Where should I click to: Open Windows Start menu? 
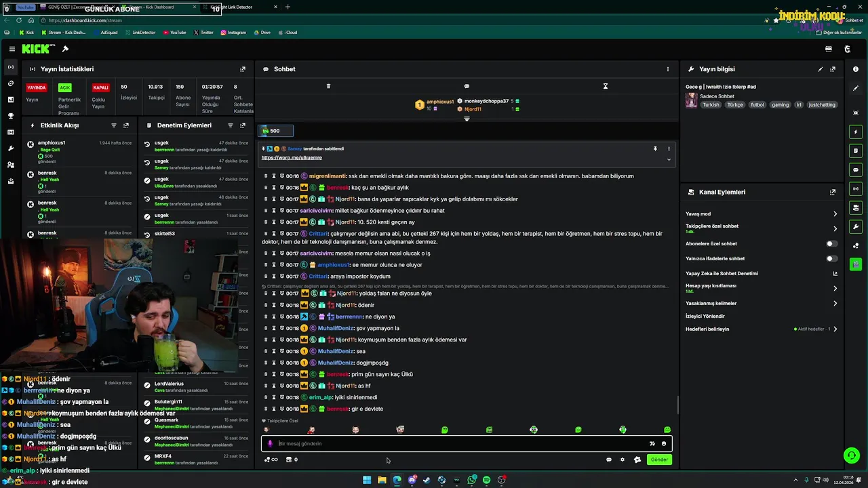pyautogui.click(x=367, y=480)
